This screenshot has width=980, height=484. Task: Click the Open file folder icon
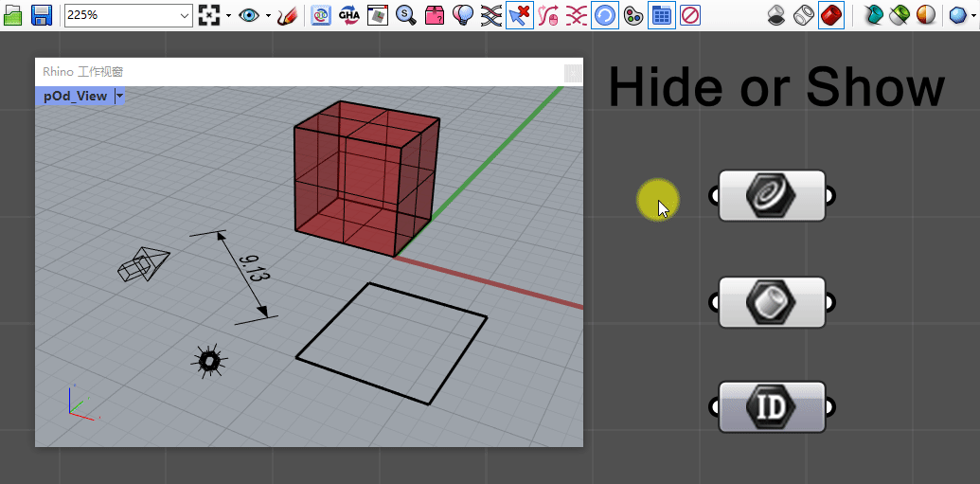13,15
